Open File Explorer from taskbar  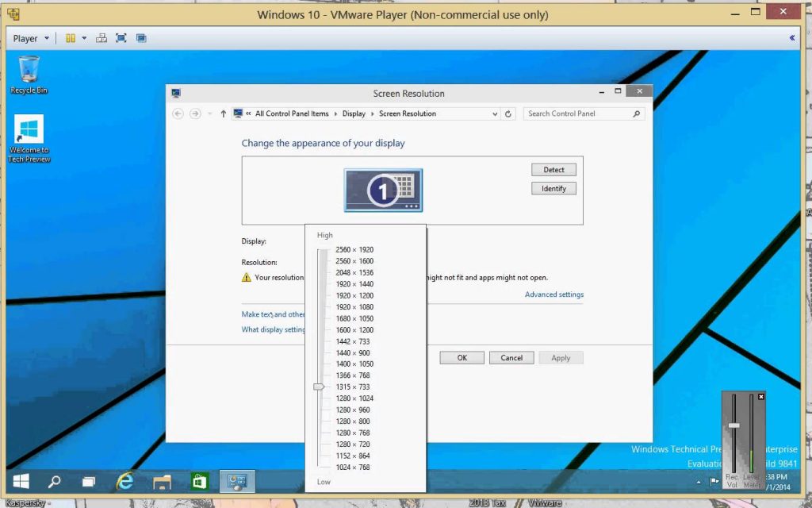(162, 482)
